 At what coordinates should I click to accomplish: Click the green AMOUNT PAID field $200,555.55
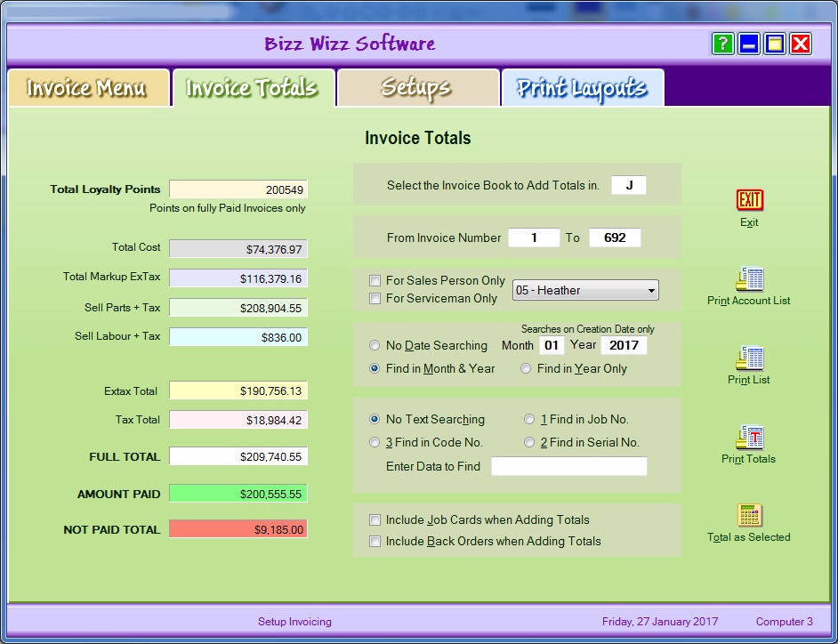(x=238, y=494)
